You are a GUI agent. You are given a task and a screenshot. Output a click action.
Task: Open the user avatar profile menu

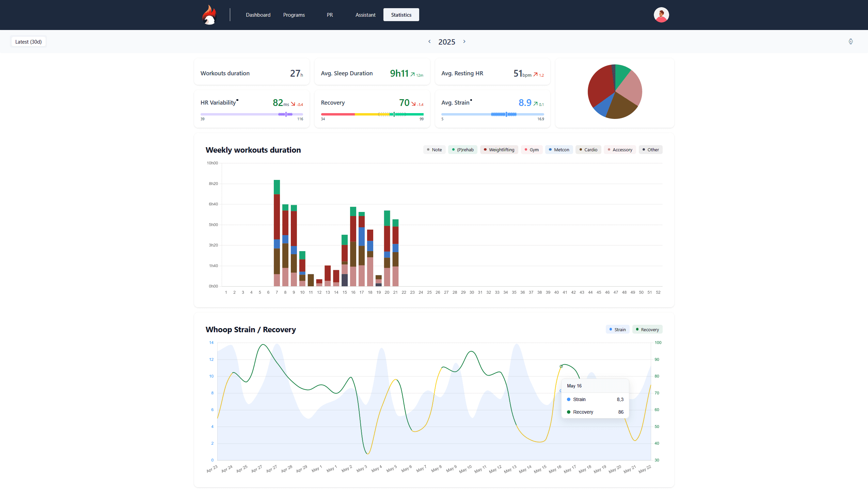tap(661, 15)
